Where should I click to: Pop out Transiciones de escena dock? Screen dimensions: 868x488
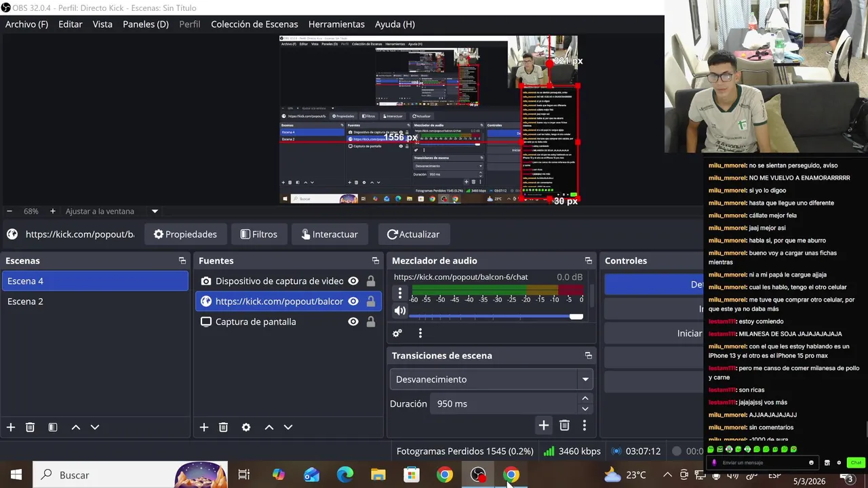[x=589, y=355]
